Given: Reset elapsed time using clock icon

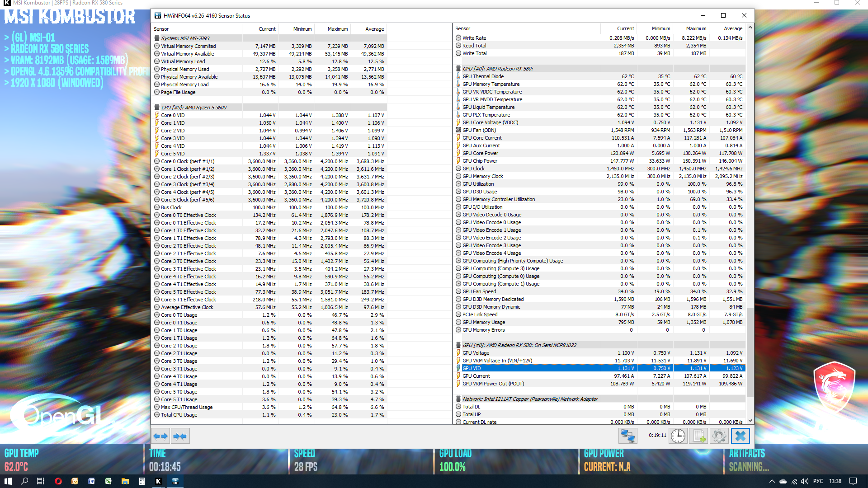Looking at the screenshot, I should [678, 436].
